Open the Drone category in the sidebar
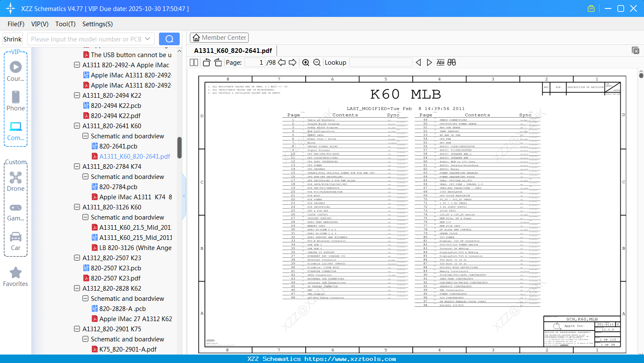The image size is (644, 363). click(x=16, y=181)
